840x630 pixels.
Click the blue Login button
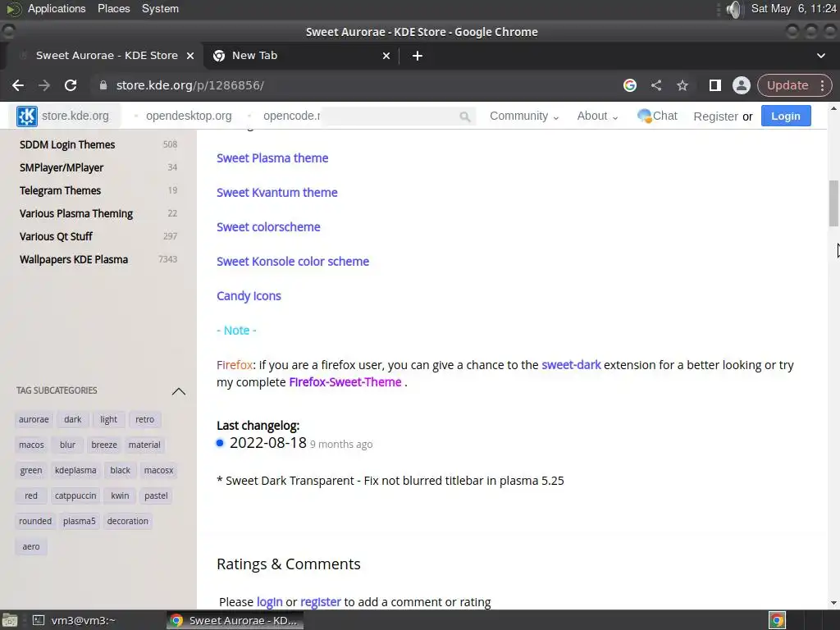click(785, 116)
